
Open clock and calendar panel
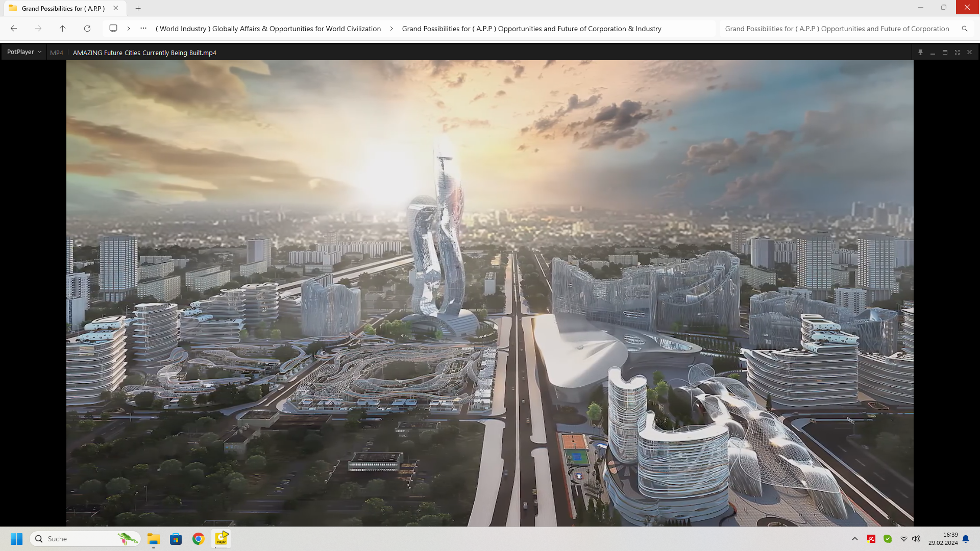(x=943, y=539)
